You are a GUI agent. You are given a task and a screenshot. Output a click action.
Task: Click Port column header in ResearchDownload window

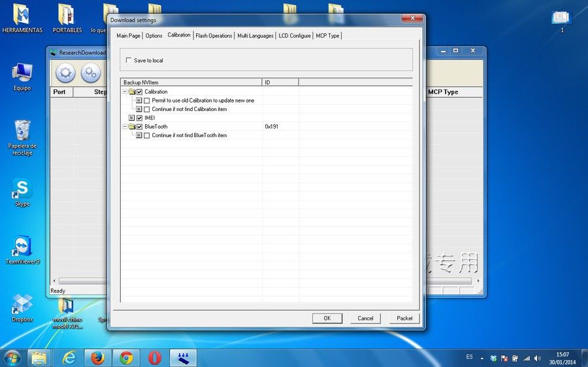[x=61, y=92]
